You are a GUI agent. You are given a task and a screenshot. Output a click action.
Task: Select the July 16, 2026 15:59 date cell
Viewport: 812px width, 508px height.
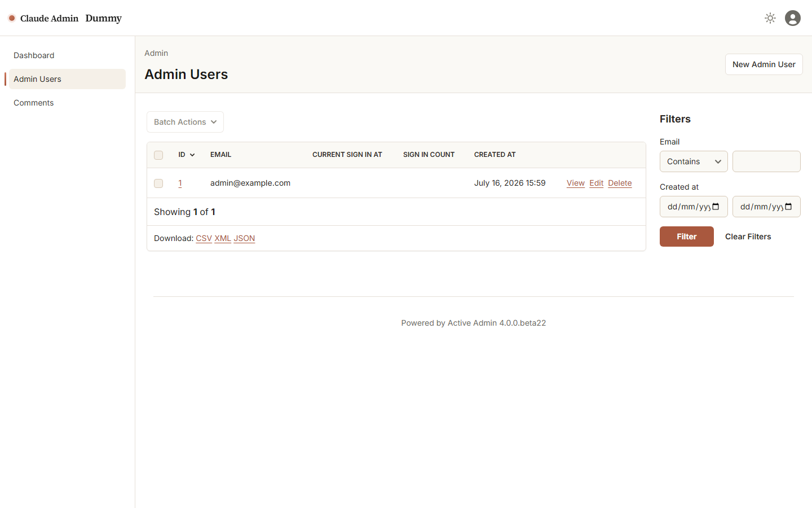tap(510, 183)
